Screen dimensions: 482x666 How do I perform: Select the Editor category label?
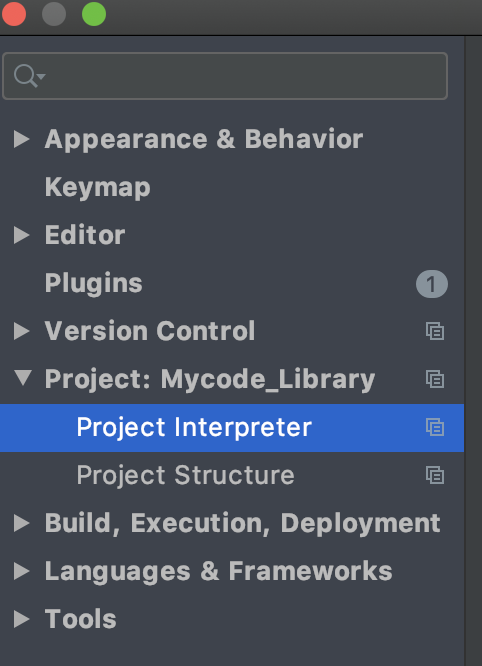pyautogui.click(x=85, y=235)
